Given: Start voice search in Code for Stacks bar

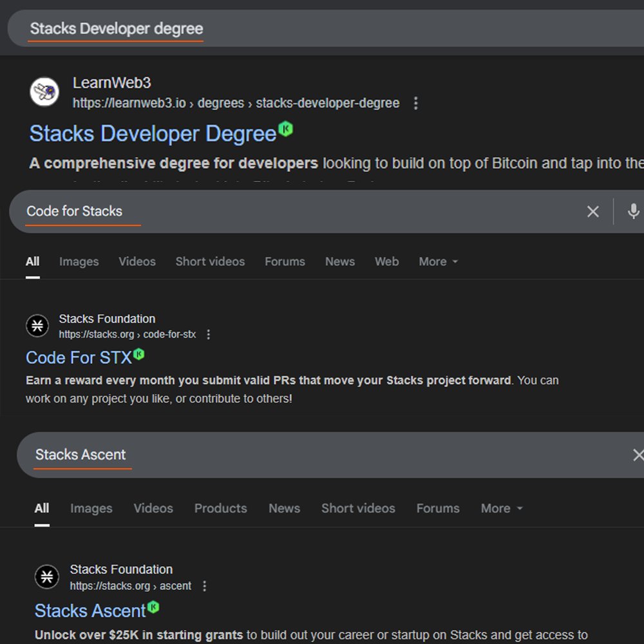Looking at the screenshot, I should (633, 211).
